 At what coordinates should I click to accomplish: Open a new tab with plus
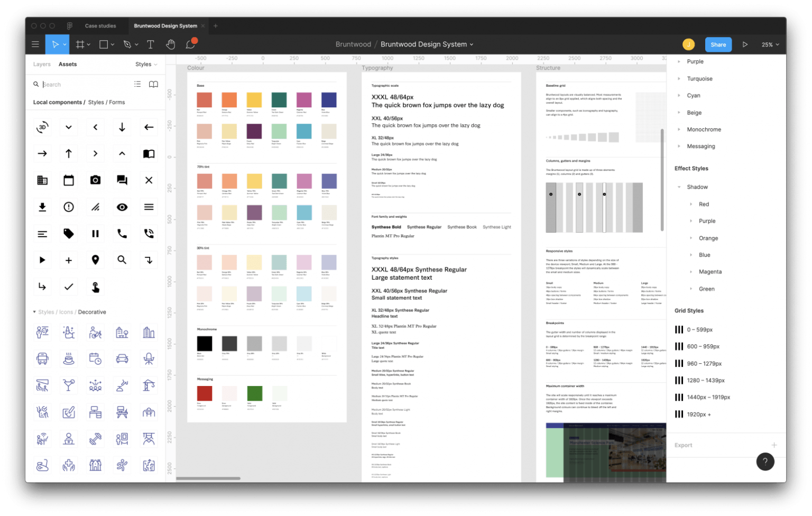[216, 25]
